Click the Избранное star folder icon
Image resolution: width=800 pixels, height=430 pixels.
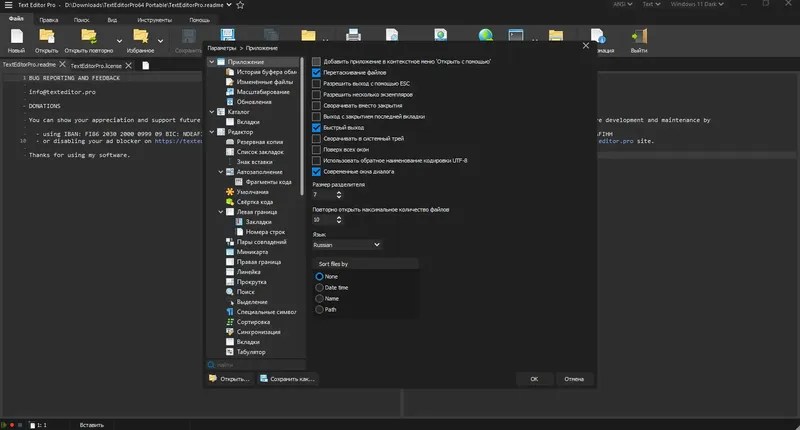[140, 37]
